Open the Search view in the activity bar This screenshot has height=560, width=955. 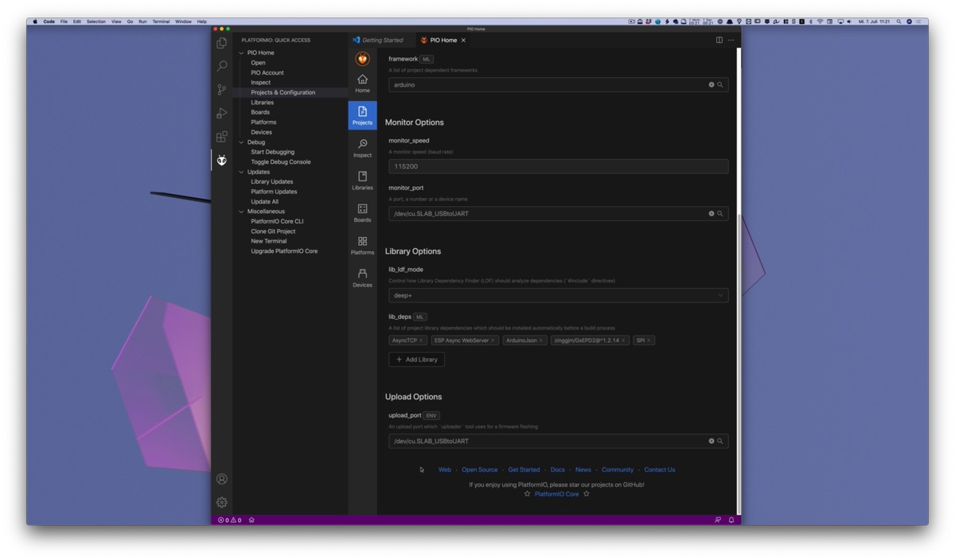click(222, 66)
